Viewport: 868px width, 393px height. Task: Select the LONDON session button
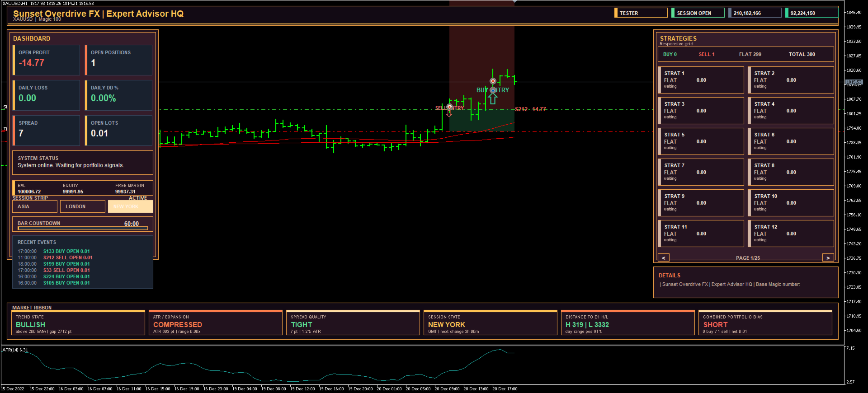tap(83, 206)
